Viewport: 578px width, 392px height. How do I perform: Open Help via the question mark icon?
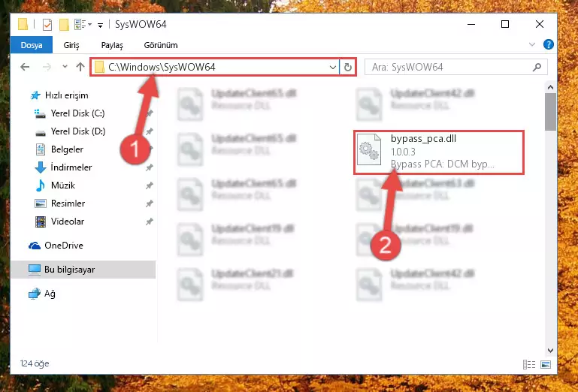click(548, 44)
